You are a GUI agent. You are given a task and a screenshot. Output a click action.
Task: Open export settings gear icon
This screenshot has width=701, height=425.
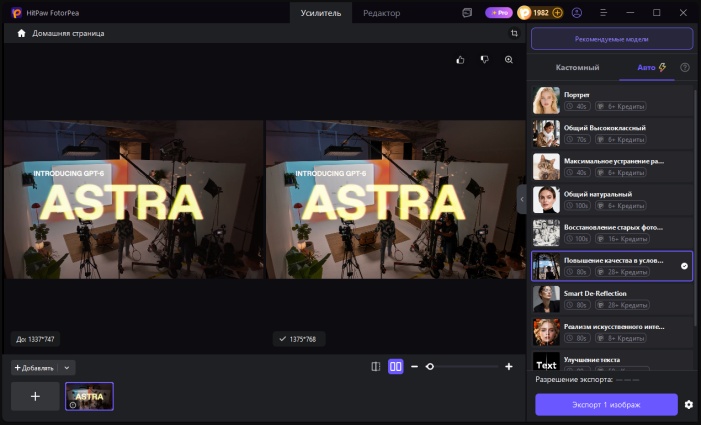click(688, 404)
